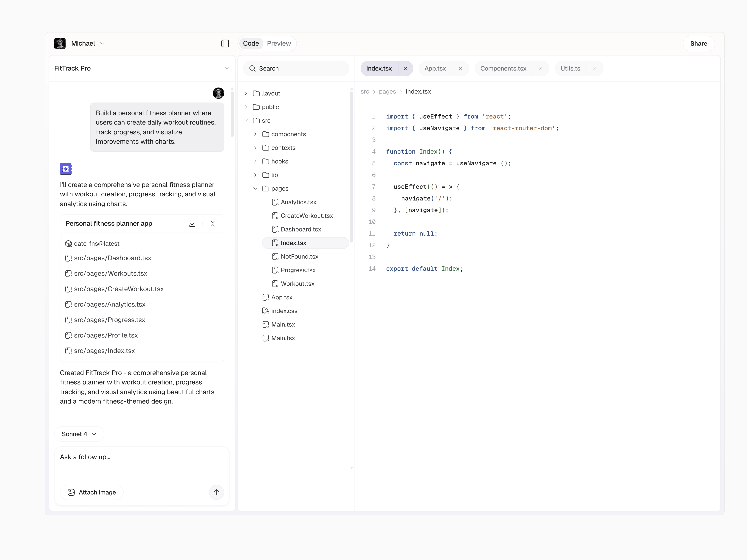Viewport: 747px width, 560px height.
Task: Expand the components folder
Action: pyautogui.click(x=255, y=134)
